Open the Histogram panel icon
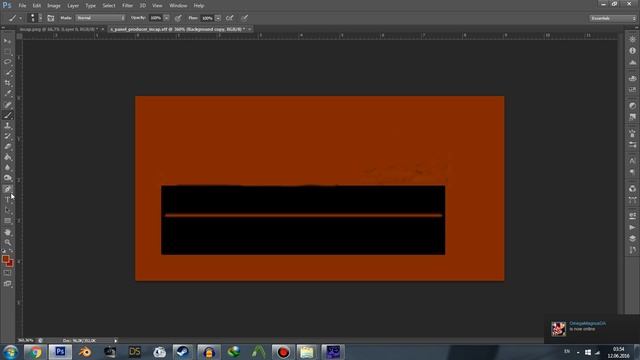 pyautogui.click(x=632, y=62)
